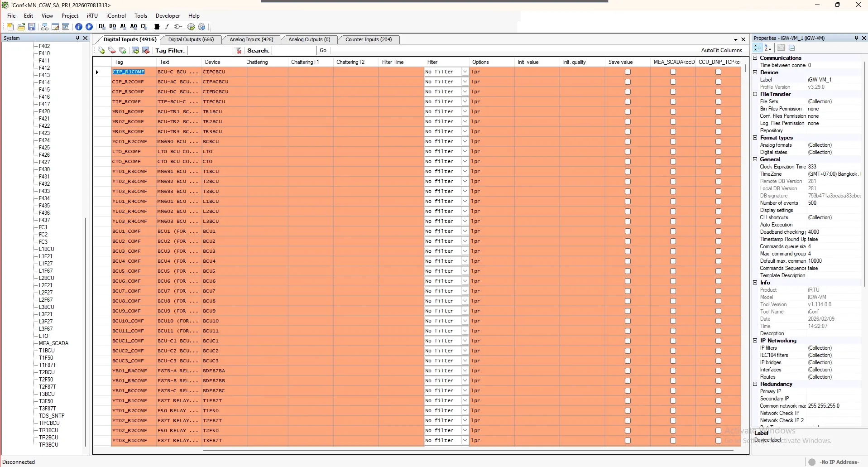Open Filter dropdown for BCU3_COMF row
868x467 pixels.
click(x=465, y=251)
